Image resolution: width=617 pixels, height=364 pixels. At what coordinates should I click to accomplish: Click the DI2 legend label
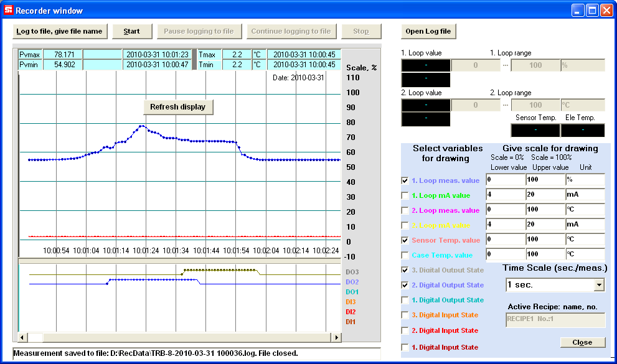[x=351, y=312]
